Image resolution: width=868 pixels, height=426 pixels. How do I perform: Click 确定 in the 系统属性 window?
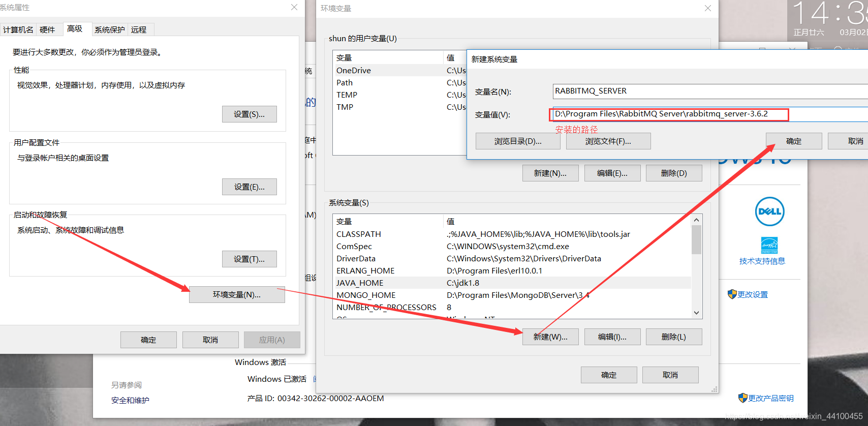[x=148, y=340]
